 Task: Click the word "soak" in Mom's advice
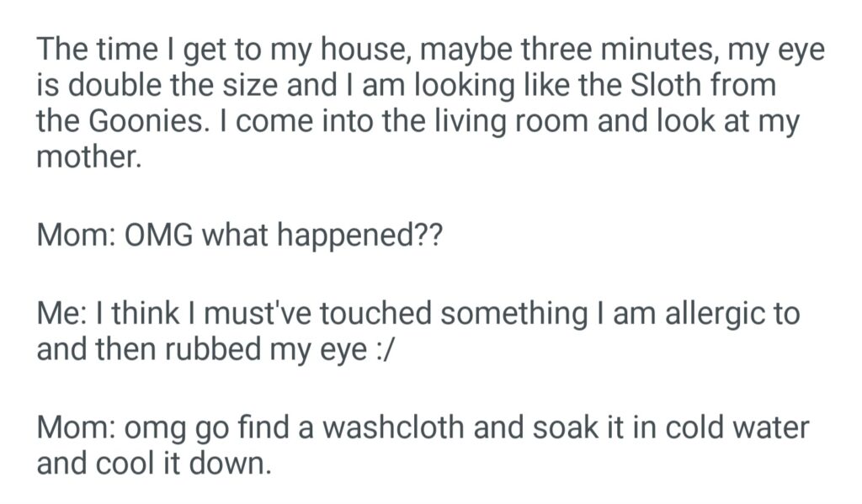[x=516, y=428]
